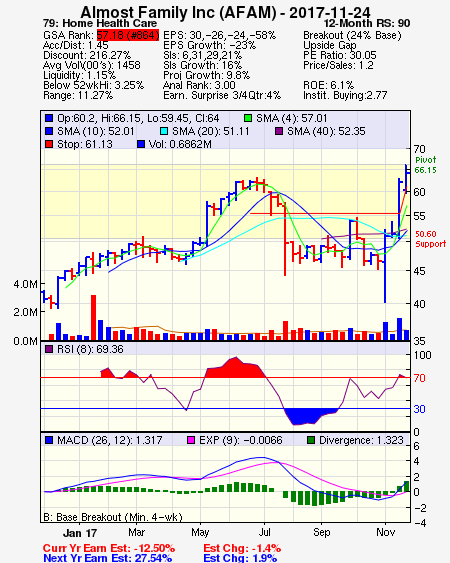The width and height of the screenshot is (450, 563).
Task: Click the 55 price axis label
Action: tap(419, 217)
